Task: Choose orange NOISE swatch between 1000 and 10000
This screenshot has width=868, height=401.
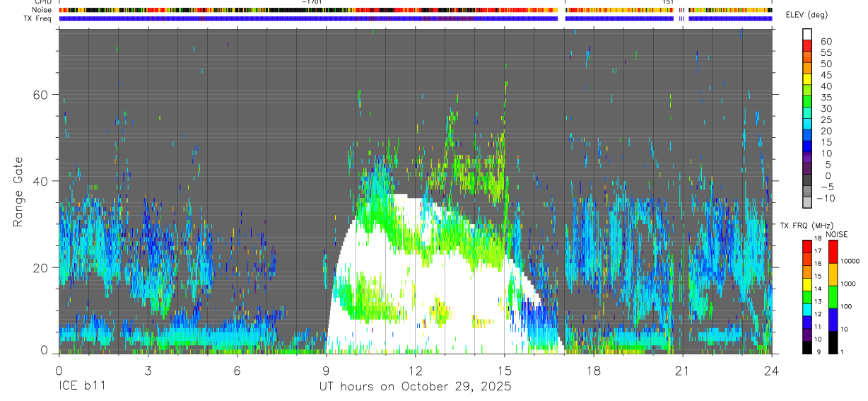Action: pyautogui.click(x=833, y=274)
